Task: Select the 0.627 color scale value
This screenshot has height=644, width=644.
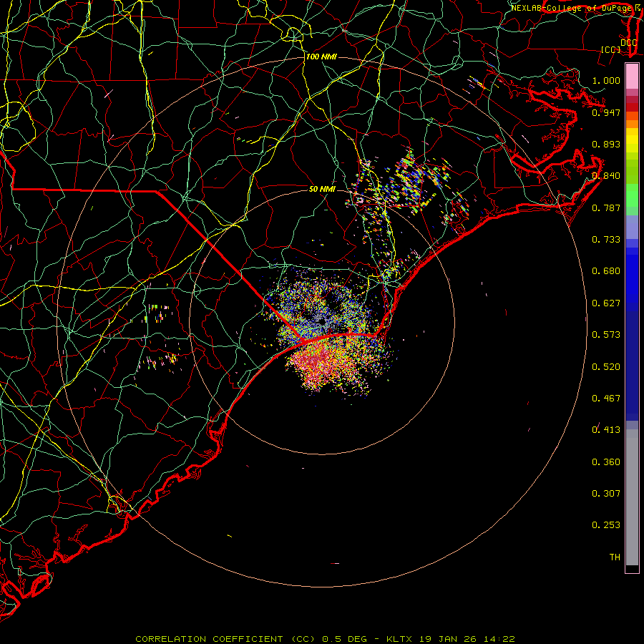Action: [x=606, y=303]
